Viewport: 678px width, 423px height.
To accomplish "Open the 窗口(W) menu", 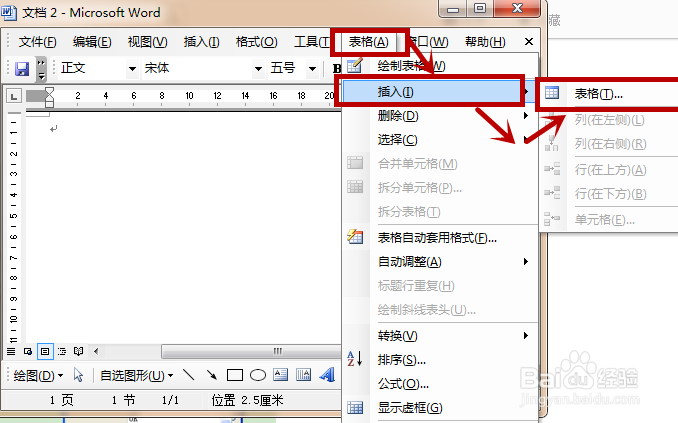I will [x=428, y=42].
